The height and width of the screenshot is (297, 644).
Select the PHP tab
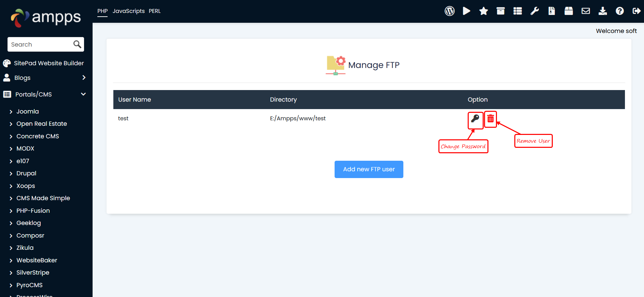coord(102,11)
